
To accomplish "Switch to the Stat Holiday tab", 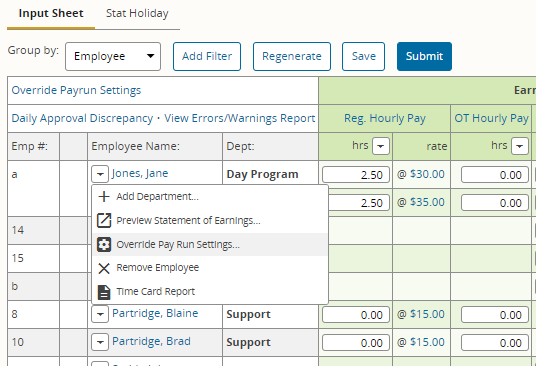I will point(137,13).
